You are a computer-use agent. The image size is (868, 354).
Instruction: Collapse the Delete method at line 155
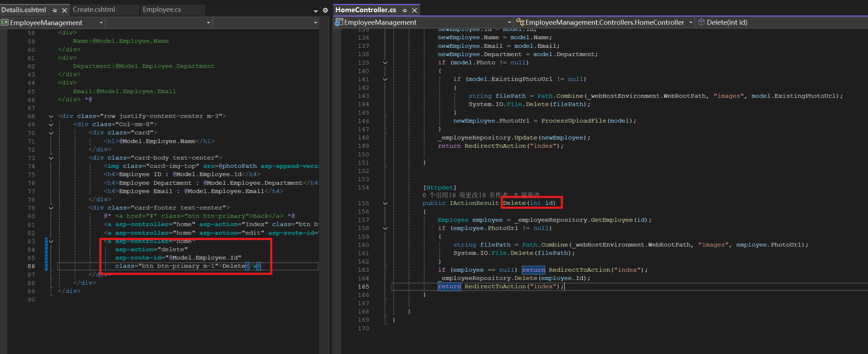pyautogui.click(x=385, y=203)
